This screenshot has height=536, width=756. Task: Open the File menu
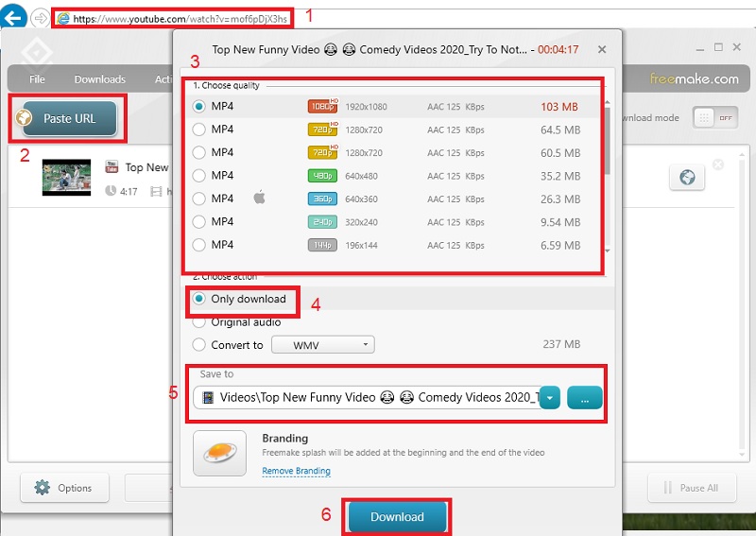[37, 79]
